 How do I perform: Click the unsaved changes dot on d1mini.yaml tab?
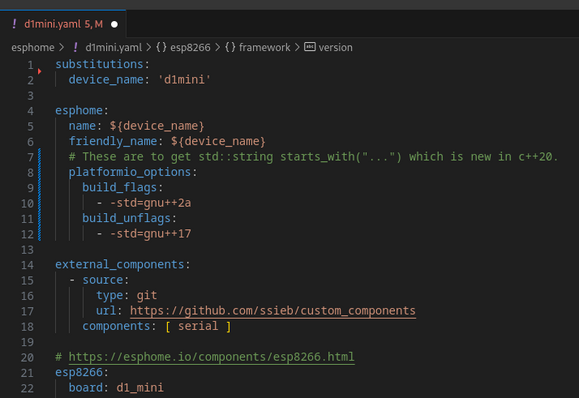tap(114, 24)
